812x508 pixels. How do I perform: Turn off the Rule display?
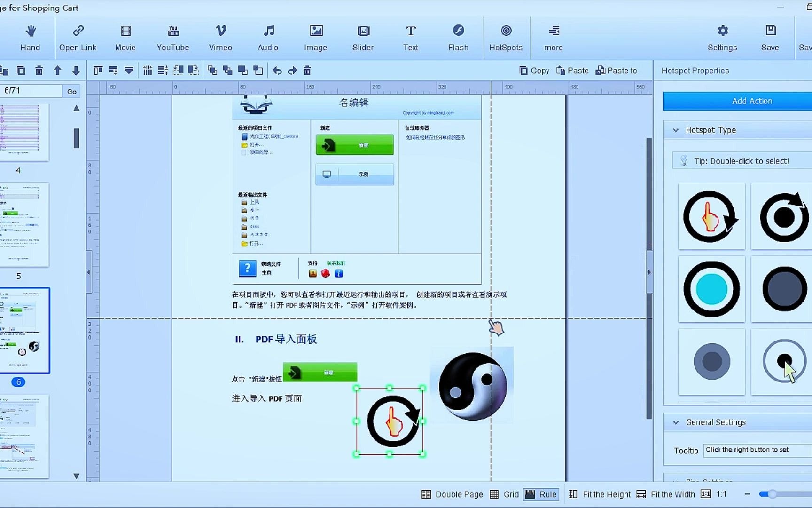click(540, 494)
